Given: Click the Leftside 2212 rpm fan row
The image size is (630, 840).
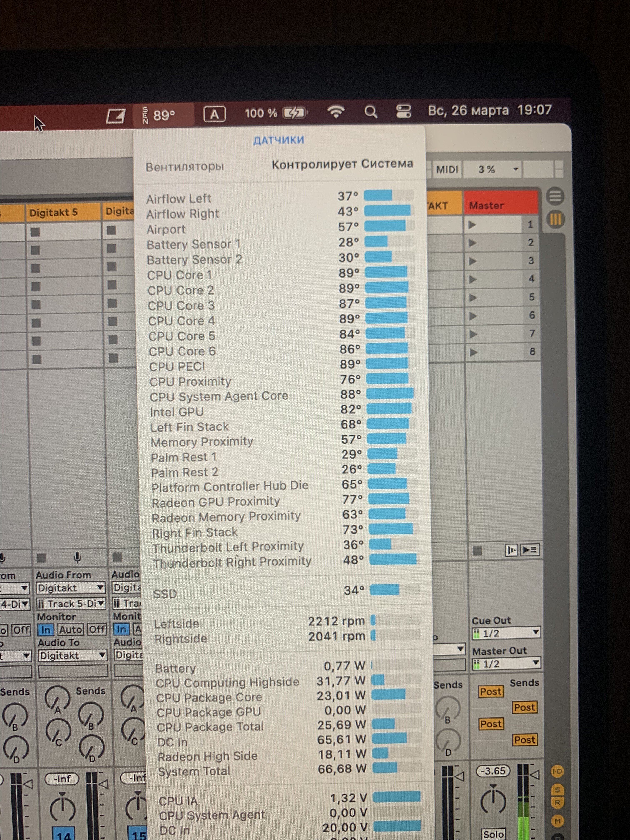Looking at the screenshot, I should pos(287,622).
